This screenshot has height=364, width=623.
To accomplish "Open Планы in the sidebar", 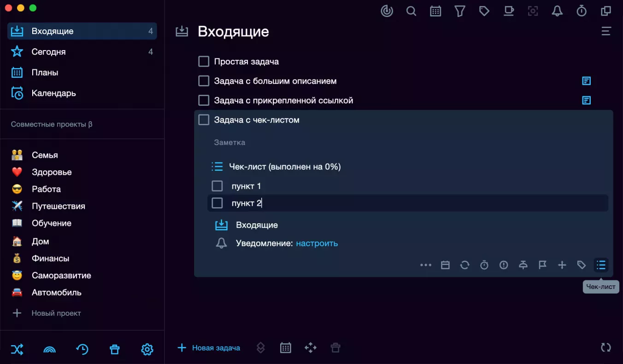I will [82, 72].
